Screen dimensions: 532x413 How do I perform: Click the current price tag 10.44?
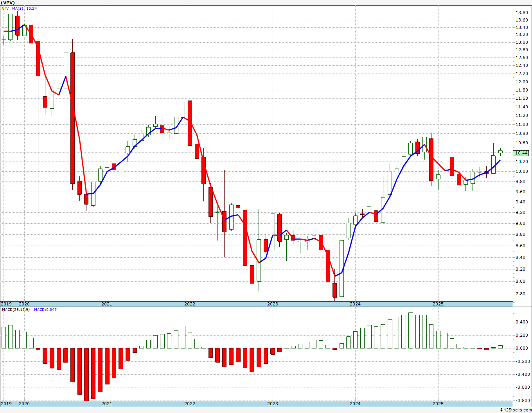522,153
